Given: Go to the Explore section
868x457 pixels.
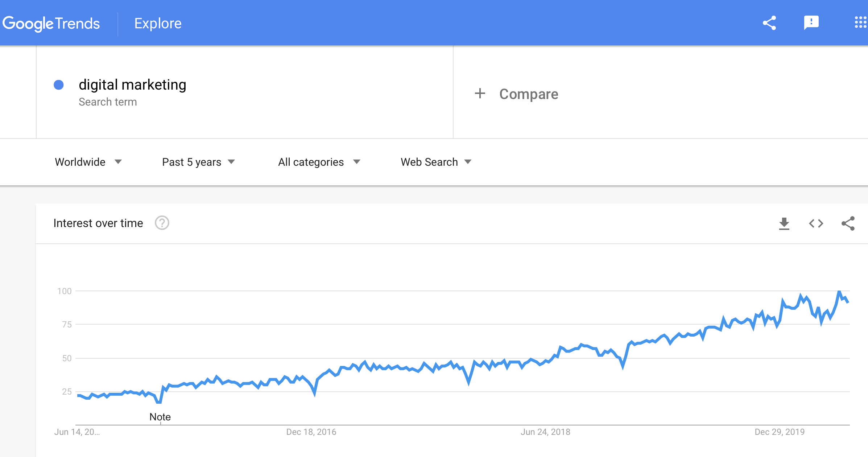Looking at the screenshot, I should coord(158,23).
